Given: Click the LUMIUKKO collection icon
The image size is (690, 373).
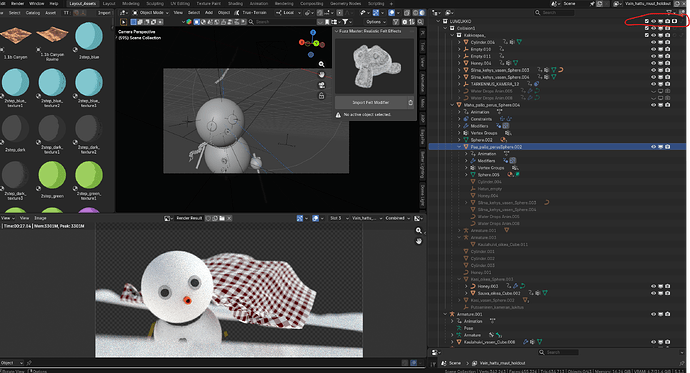Looking at the screenshot, I should (445, 21).
